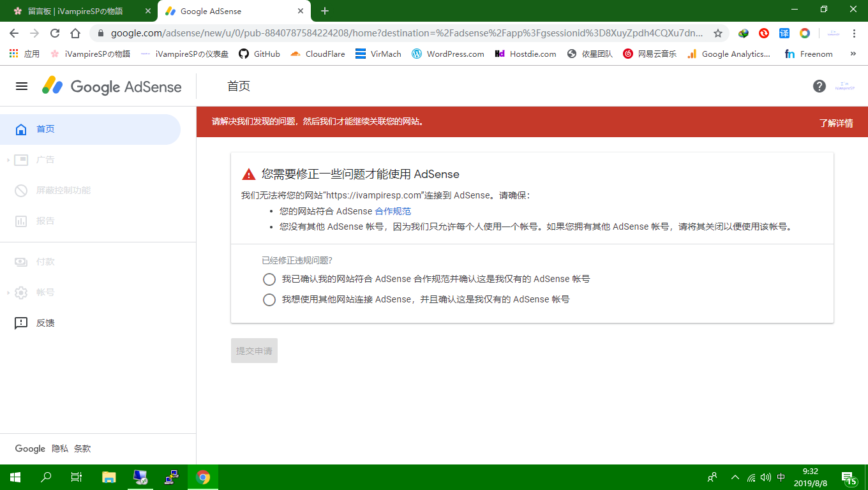Open the VirMach bookmark

click(x=378, y=54)
